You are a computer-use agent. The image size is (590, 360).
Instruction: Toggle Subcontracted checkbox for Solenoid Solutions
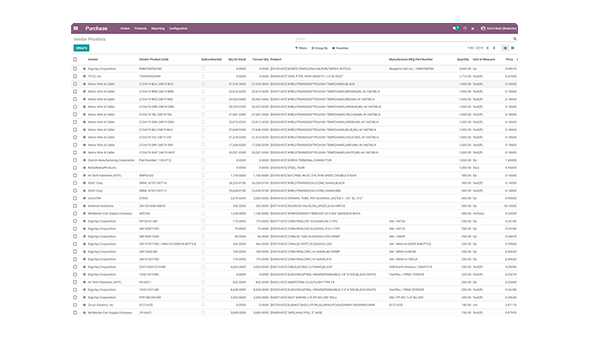coord(203,206)
